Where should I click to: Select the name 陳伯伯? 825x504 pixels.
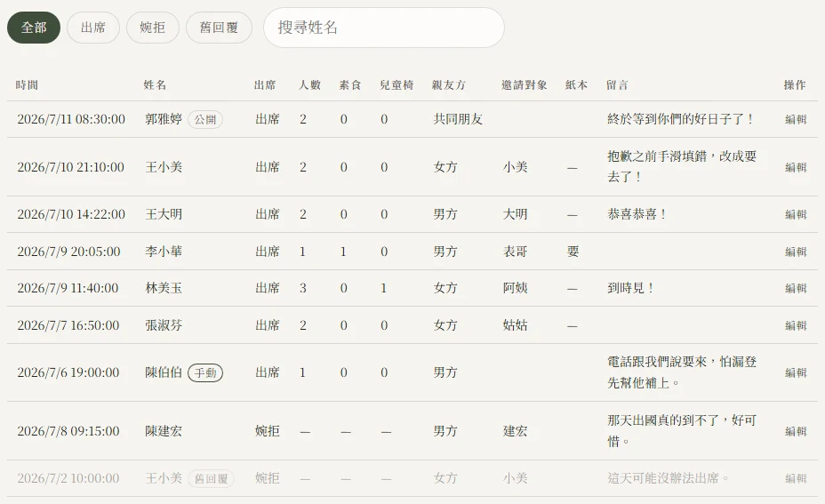(x=164, y=373)
